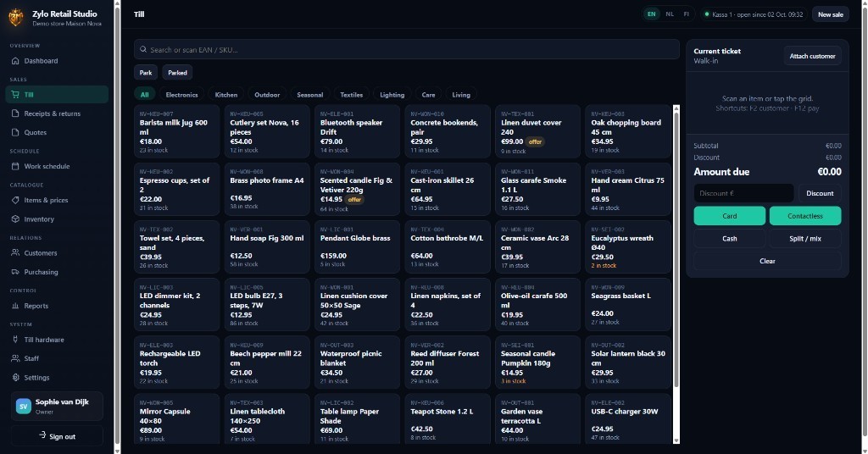This screenshot has width=868, height=454.
Task: Open Dashboard in the sidebar
Action: click(x=57, y=61)
